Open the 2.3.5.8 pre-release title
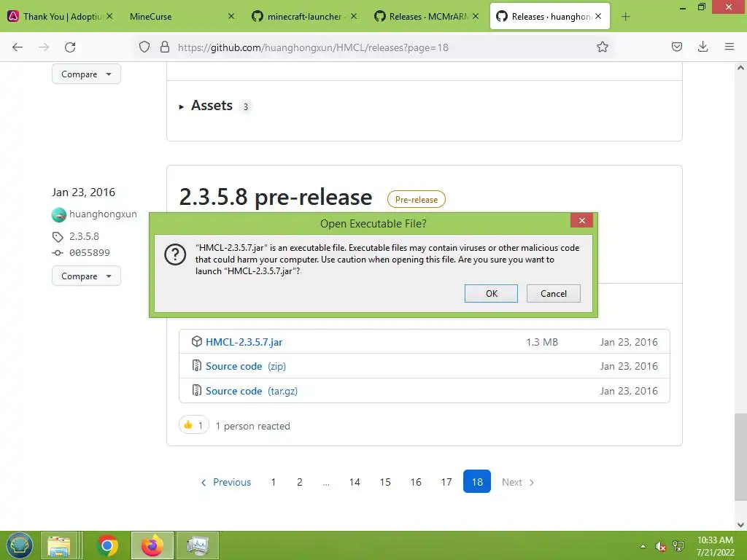The width and height of the screenshot is (747, 560). 275,197
